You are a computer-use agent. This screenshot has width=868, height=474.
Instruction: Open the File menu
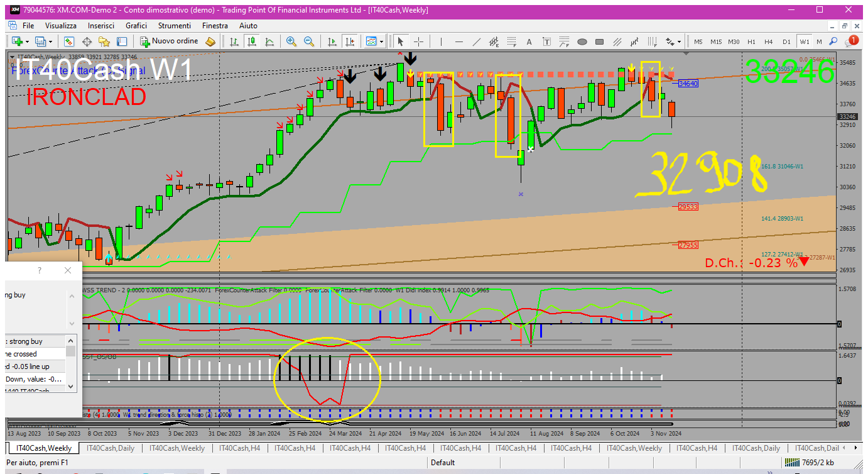28,26
